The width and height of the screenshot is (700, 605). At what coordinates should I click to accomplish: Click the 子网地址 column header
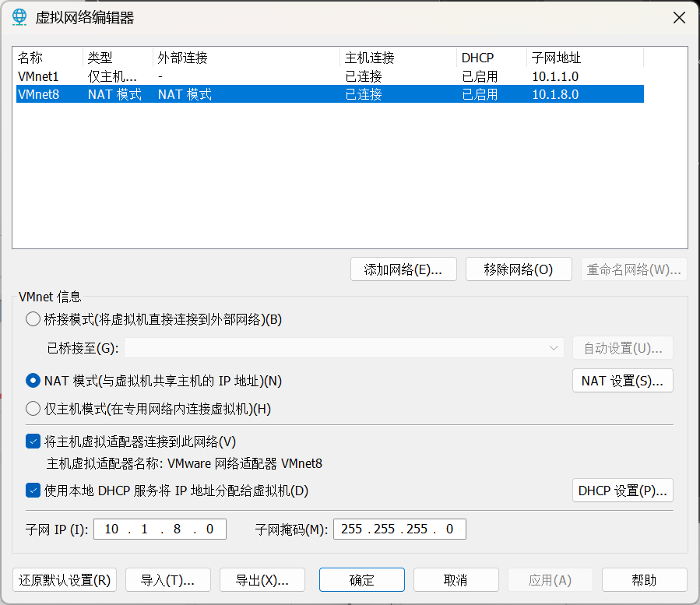(586, 58)
